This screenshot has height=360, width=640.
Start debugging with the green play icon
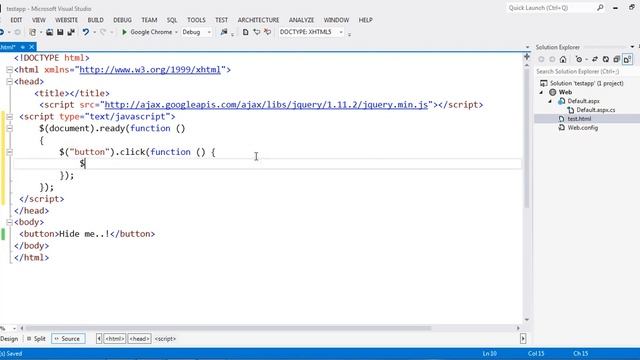(124, 32)
